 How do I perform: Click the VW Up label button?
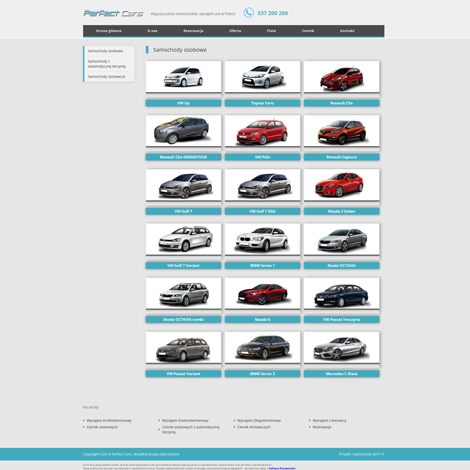pos(183,103)
